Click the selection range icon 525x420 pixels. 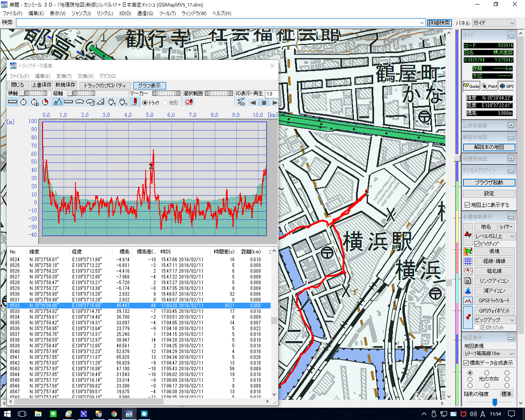coord(189,102)
